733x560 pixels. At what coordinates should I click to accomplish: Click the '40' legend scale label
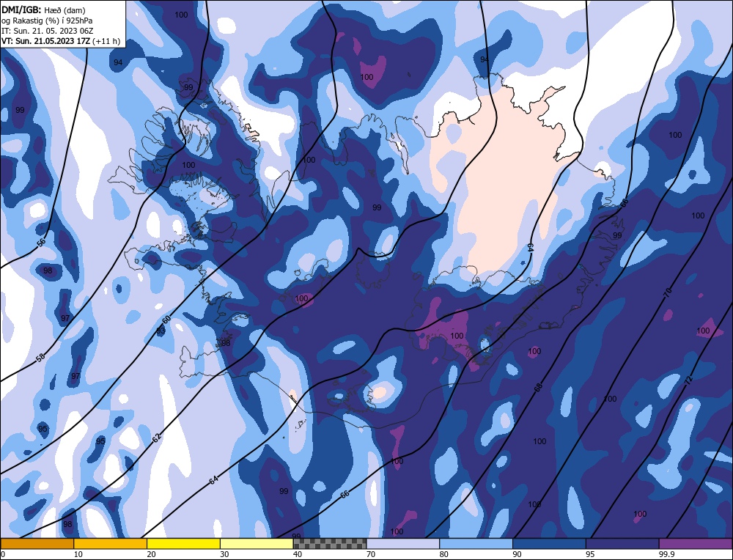click(298, 554)
